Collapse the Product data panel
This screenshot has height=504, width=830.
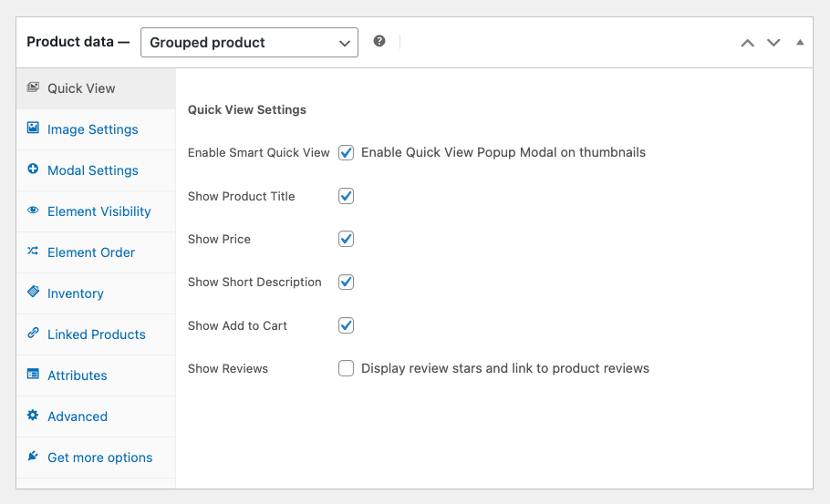(x=800, y=43)
